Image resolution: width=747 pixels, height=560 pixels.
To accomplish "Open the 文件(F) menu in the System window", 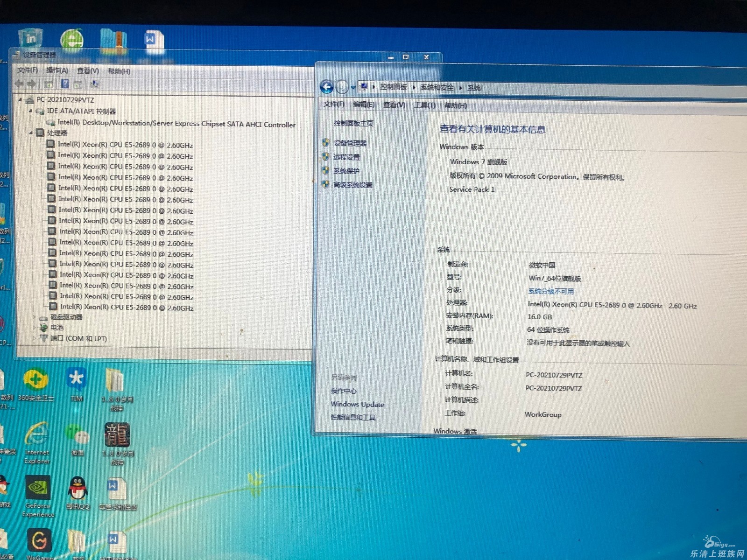I will (334, 104).
